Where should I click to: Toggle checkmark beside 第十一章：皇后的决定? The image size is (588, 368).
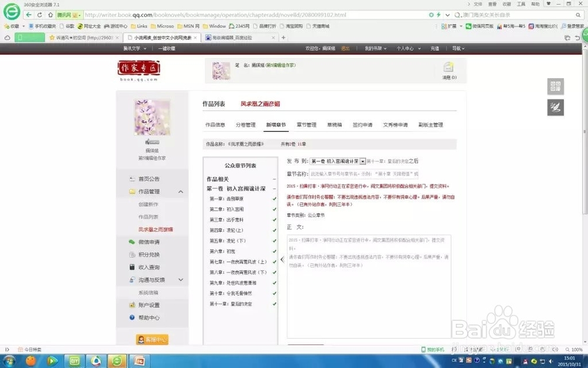[274, 303]
